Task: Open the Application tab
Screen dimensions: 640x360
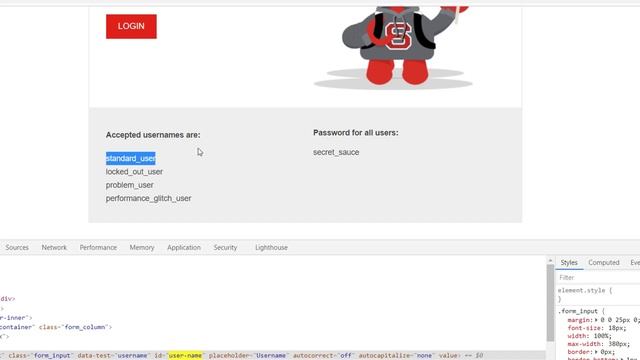Action: [184, 247]
